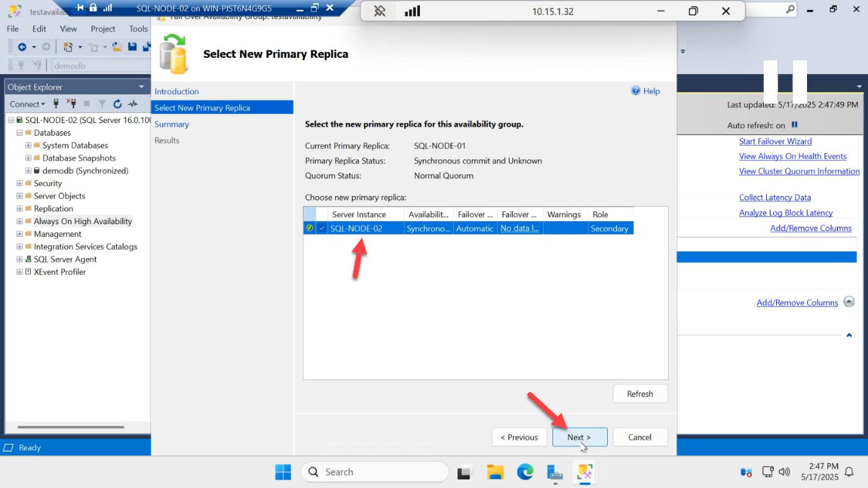Viewport: 868px width, 488px height.
Task: Open Server Manager taskbar icon
Action: (554, 474)
